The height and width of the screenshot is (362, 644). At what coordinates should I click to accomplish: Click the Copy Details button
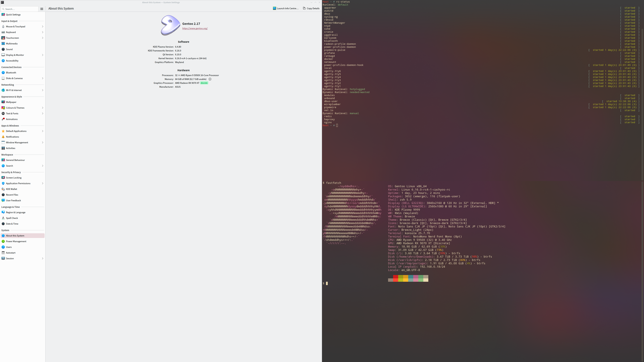pyautogui.click(x=311, y=9)
